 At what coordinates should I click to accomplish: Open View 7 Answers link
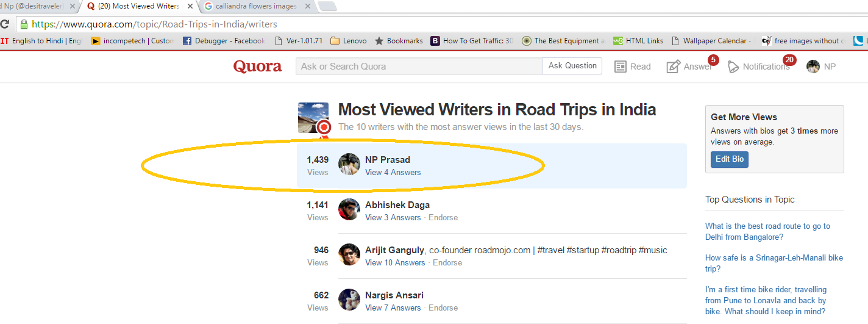pos(393,308)
